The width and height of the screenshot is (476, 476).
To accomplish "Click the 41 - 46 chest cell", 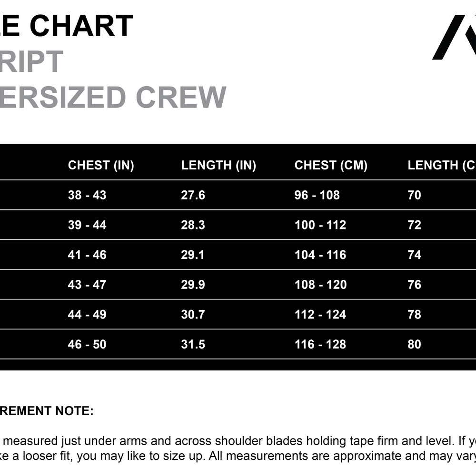I will point(87,255).
